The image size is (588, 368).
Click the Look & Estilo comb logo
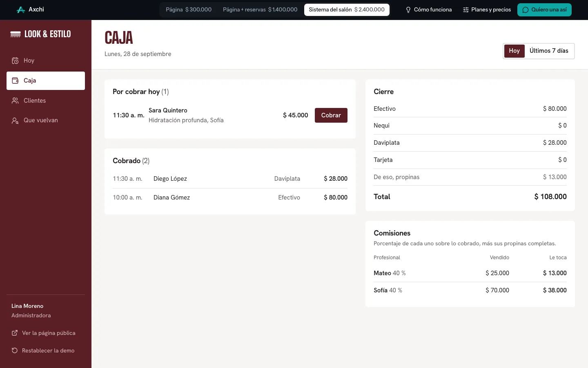click(x=16, y=34)
